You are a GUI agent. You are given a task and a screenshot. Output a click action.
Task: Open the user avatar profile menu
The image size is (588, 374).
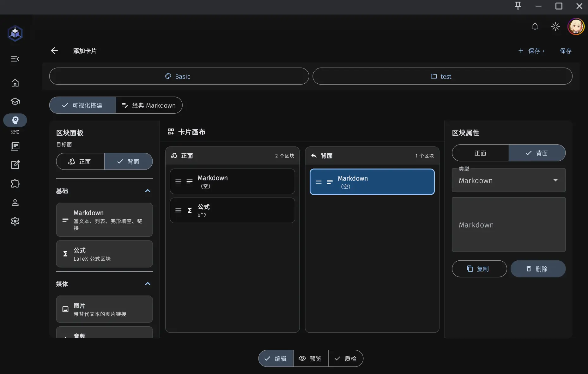coord(576,27)
